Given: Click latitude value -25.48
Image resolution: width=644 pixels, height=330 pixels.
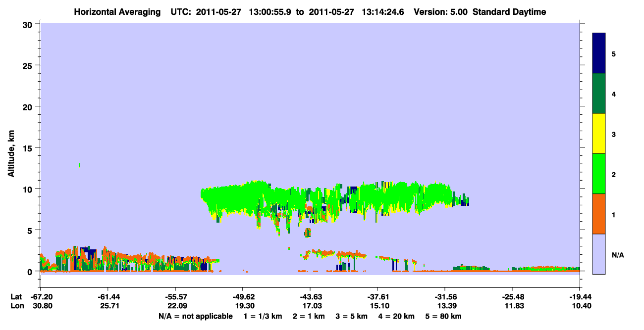Looking at the screenshot, I should [x=512, y=297].
